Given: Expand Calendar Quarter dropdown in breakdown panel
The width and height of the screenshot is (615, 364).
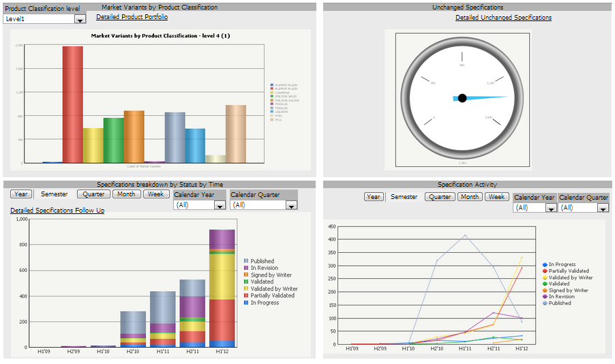Looking at the screenshot, I should click(291, 205).
